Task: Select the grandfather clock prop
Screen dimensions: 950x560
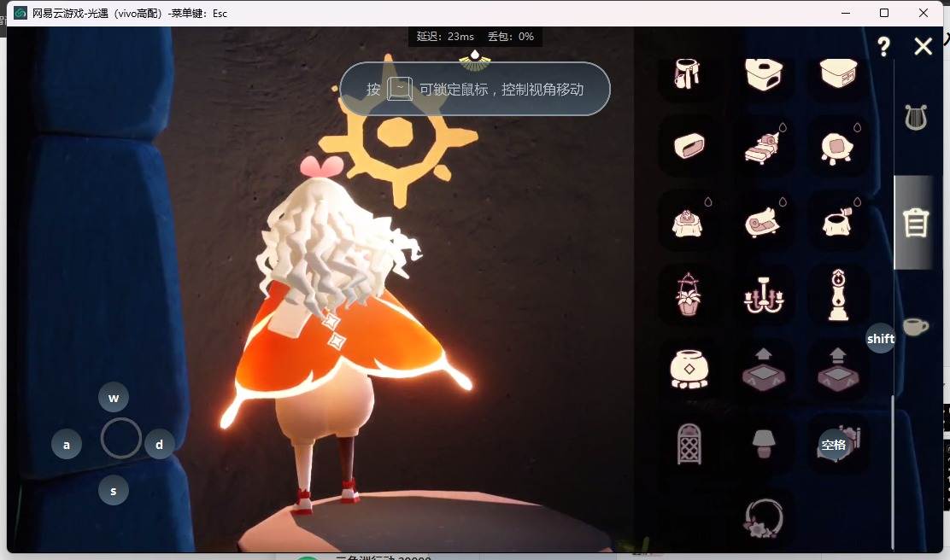Action: pyautogui.click(x=838, y=295)
